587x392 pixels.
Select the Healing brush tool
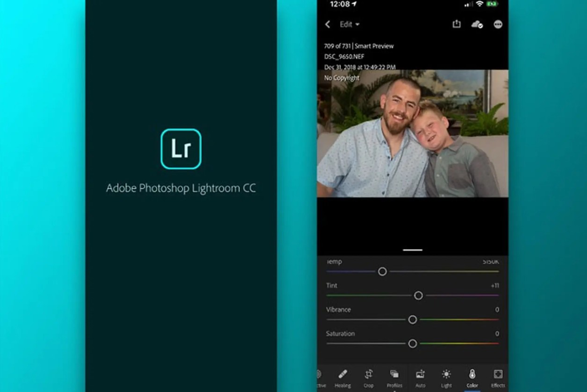pyautogui.click(x=343, y=377)
